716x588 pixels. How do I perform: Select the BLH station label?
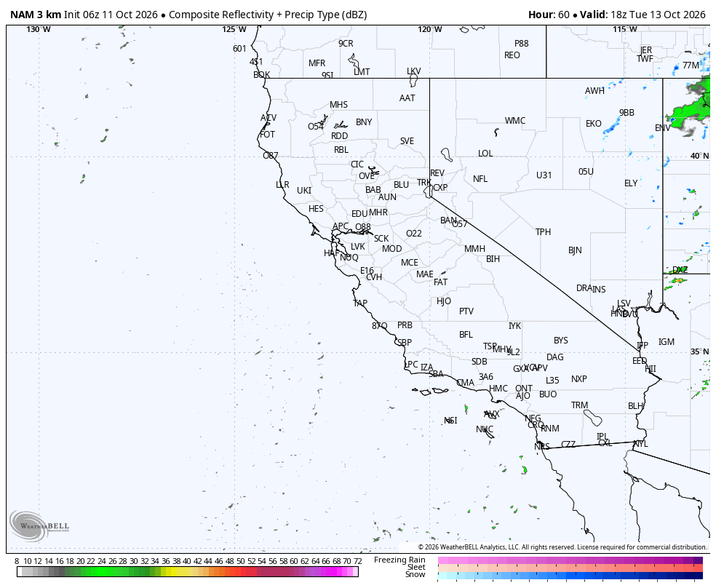[x=636, y=406]
